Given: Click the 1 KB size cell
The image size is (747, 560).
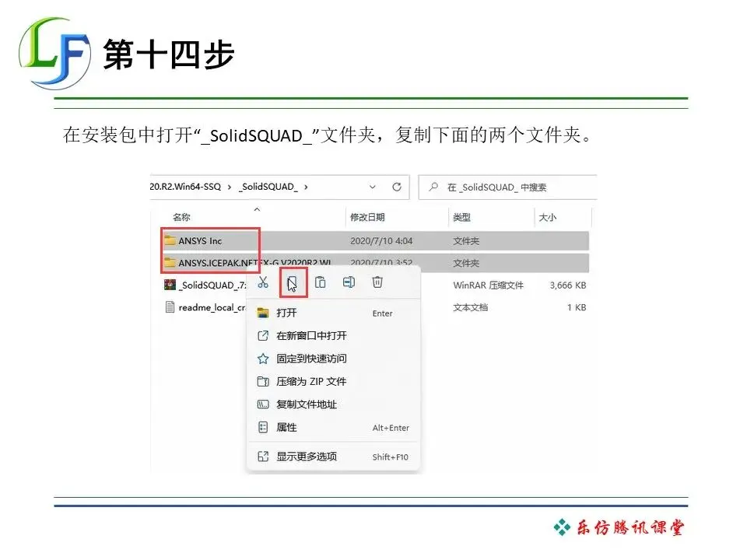Looking at the screenshot, I should coord(577,308).
